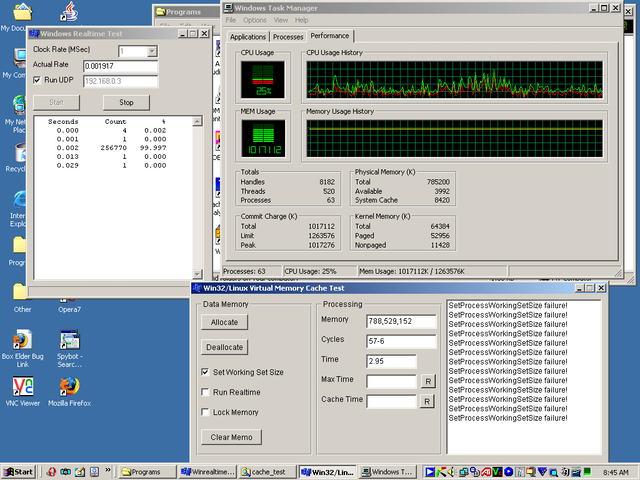Enable Lock Memory checkbox

point(205,412)
